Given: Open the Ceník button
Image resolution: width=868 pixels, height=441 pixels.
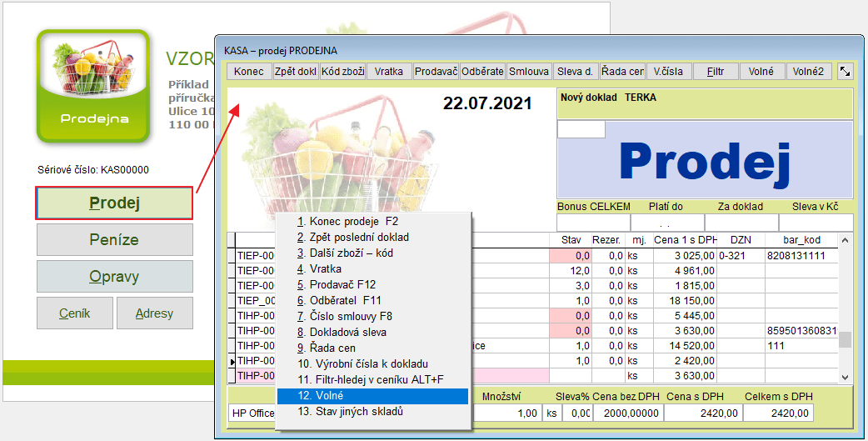Looking at the screenshot, I should (x=75, y=313).
